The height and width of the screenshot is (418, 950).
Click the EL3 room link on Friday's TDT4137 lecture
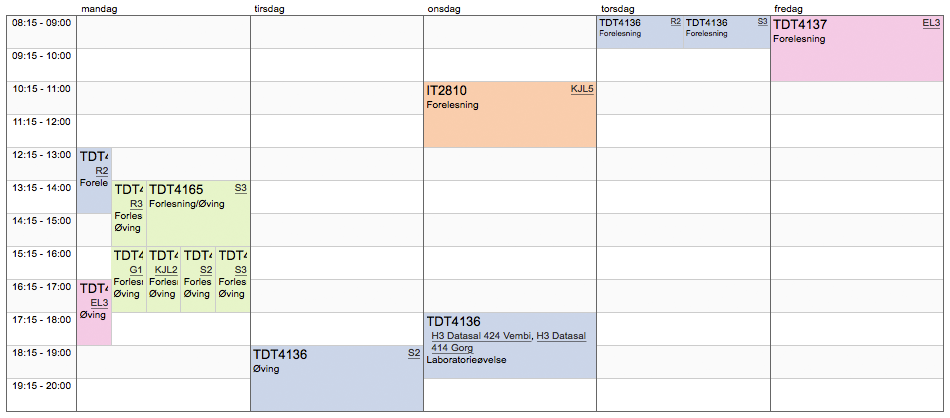(x=930, y=23)
